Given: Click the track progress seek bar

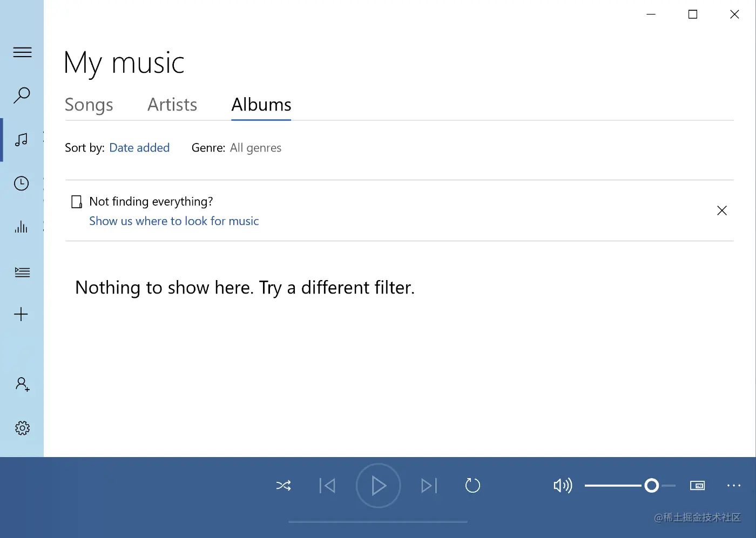Looking at the screenshot, I should point(378,522).
